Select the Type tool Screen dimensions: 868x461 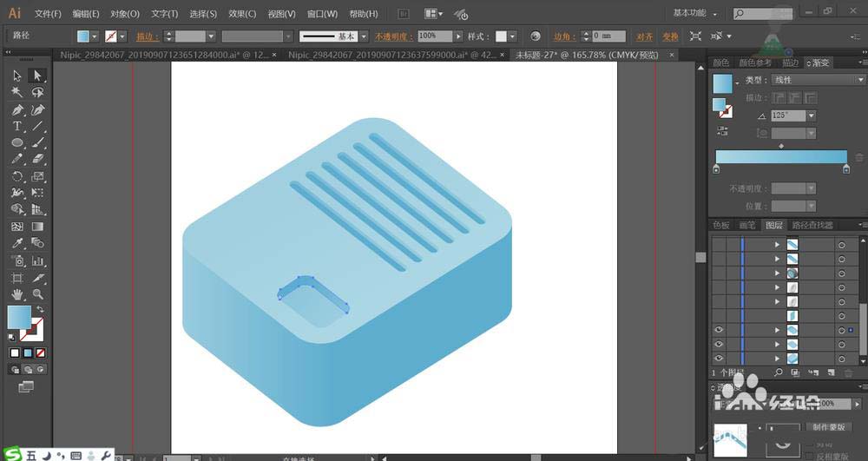[x=17, y=126]
